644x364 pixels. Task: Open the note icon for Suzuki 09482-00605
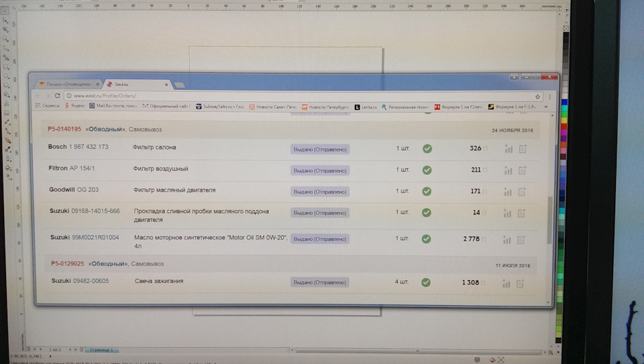coord(520,284)
